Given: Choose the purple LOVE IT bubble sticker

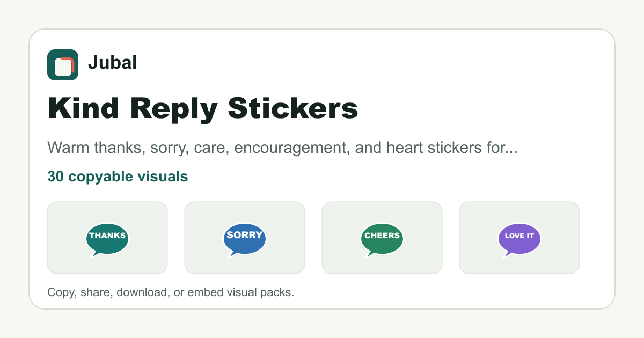Looking at the screenshot, I should 519,240.
